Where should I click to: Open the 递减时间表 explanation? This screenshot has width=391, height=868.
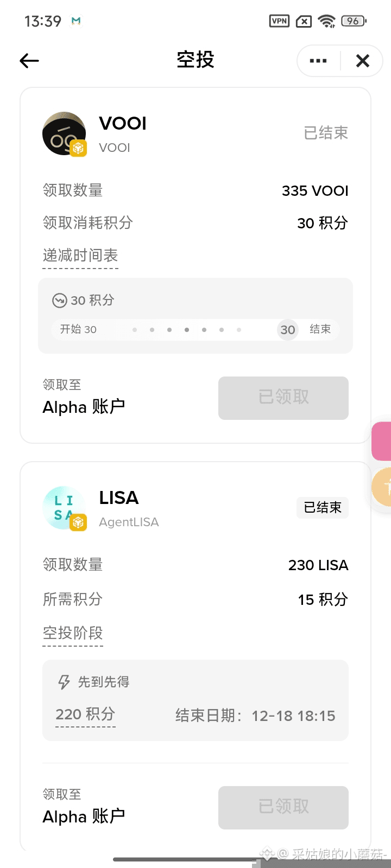coord(80,256)
